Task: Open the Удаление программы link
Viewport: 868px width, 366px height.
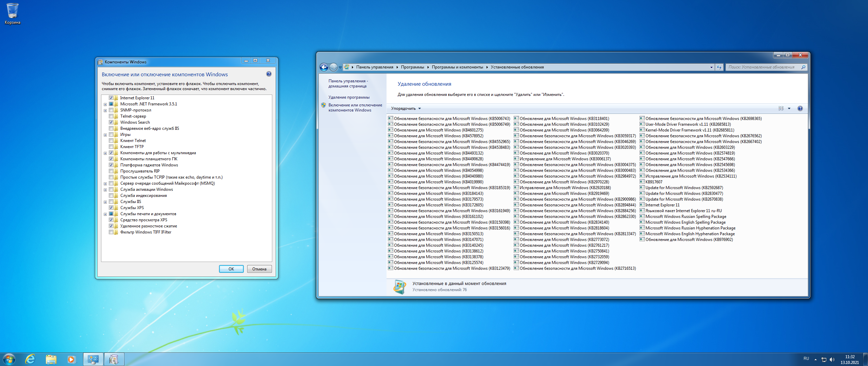Action: 349,97
